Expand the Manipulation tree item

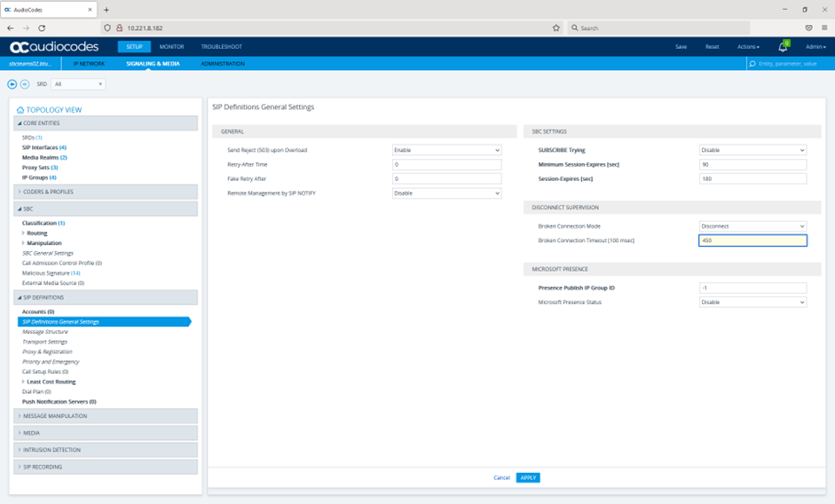pos(23,243)
